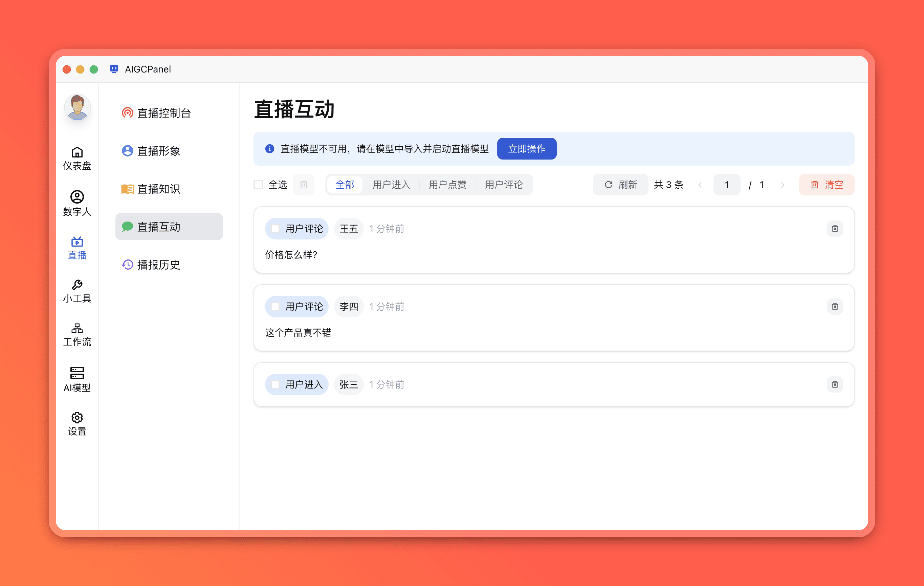Open 直播知识 menu item
Viewport: 924px width, 586px height.
[169, 189]
